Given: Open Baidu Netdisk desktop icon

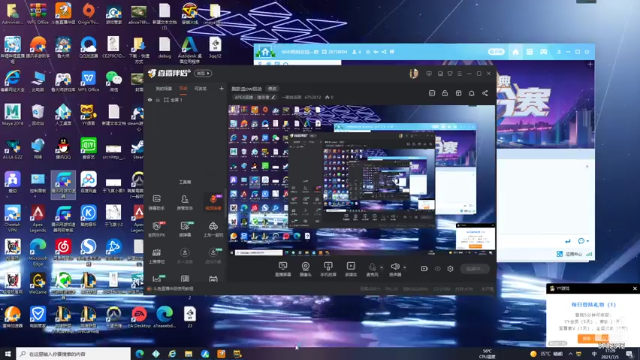Looking at the screenshot, I should (x=88, y=181).
